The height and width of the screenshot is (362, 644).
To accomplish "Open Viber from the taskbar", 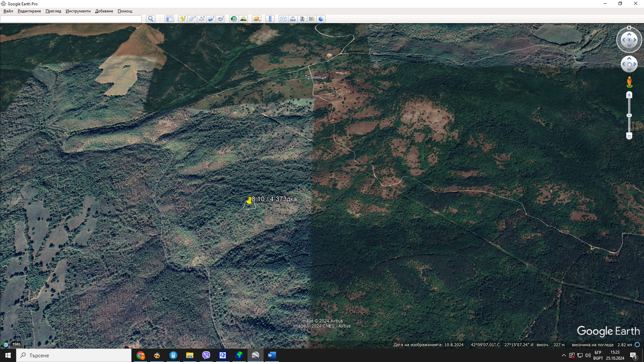I will click(206, 355).
